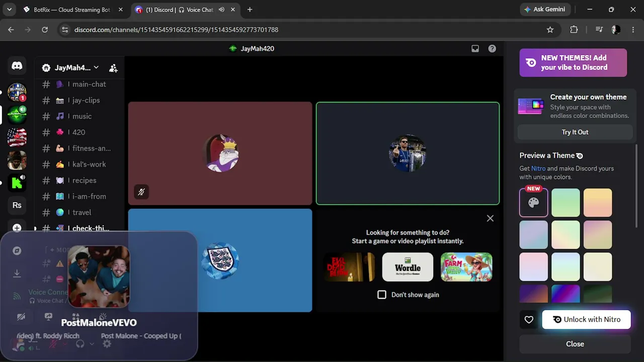Launch the Evil Dead activity thumbnail
This screenshot has height=362, width=644.
pos(349,267)
